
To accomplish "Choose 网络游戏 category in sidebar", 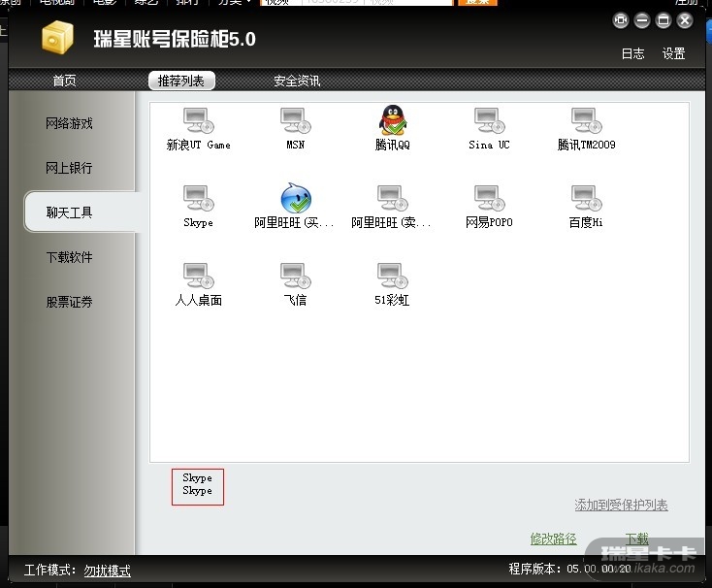I will (69, 123).
